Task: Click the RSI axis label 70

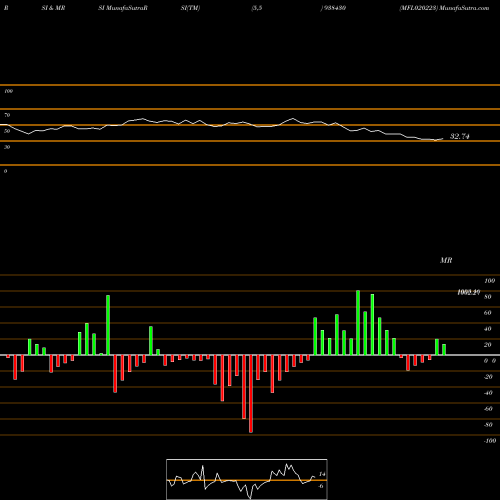Action: pos(7,115)
